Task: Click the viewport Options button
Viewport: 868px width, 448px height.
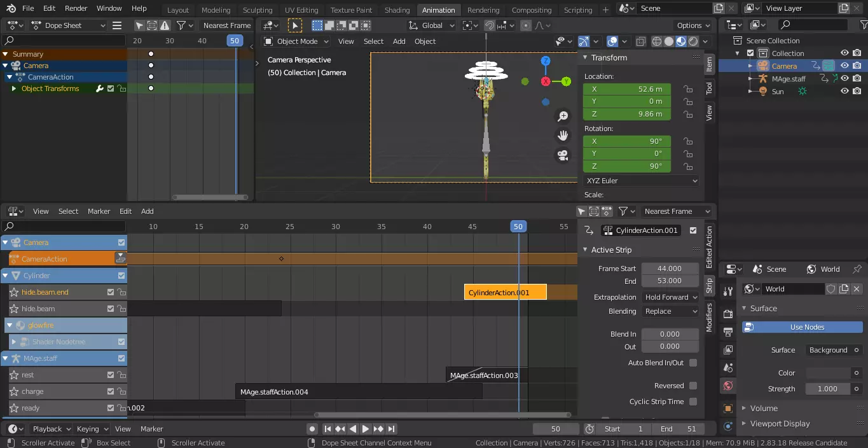Action: [x=693, y=25]
